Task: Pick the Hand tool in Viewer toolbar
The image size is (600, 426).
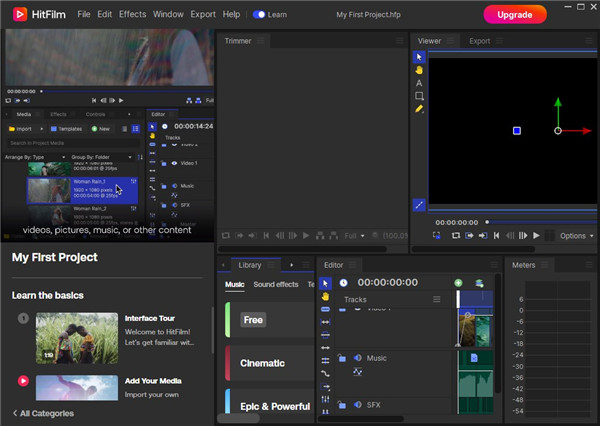Action: click(x=420, y=70)
